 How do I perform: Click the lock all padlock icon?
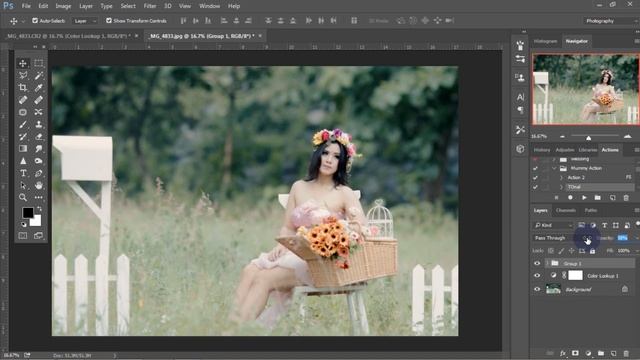[592, 251]
